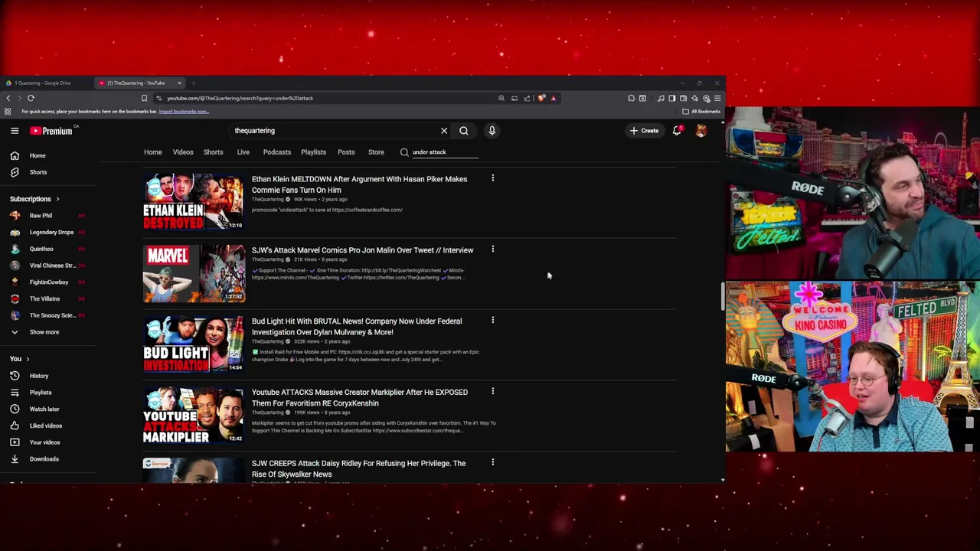Image resolution: width=980 pixels, height=551 pixels.
Task: Click the magnifier search button
Action: [x=464, y=131]
